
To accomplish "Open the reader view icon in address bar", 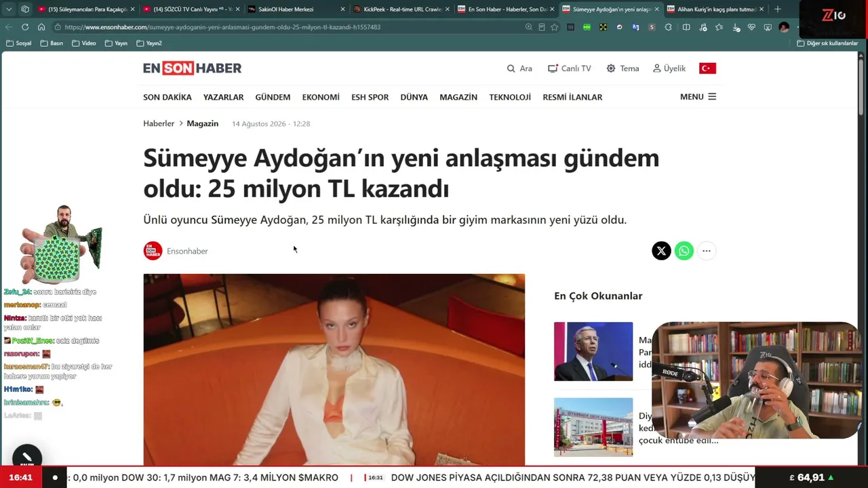I will click(541, 27).
